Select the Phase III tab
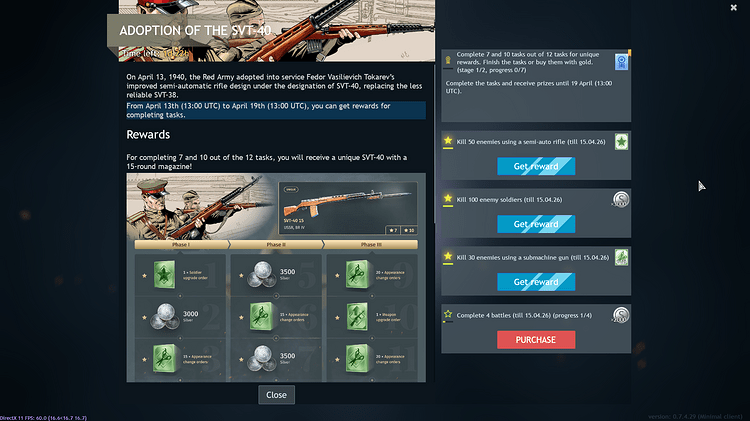750x421 pixels. (371, 244)
